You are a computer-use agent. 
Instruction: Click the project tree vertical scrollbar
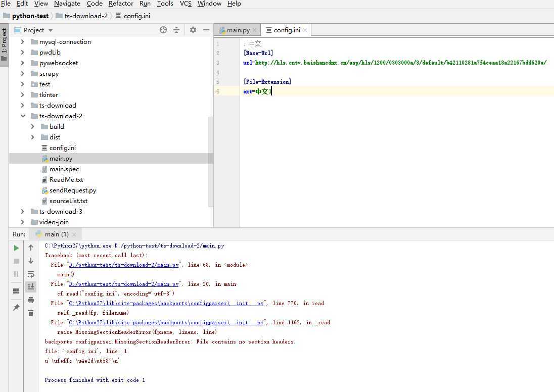click(x=211, y=161)
